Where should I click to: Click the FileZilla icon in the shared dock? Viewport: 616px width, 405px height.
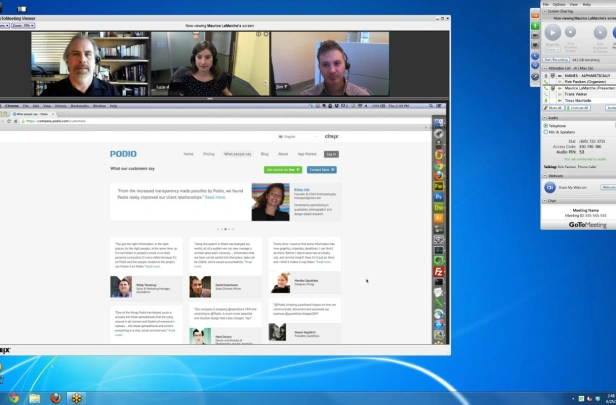pos(438,271)
